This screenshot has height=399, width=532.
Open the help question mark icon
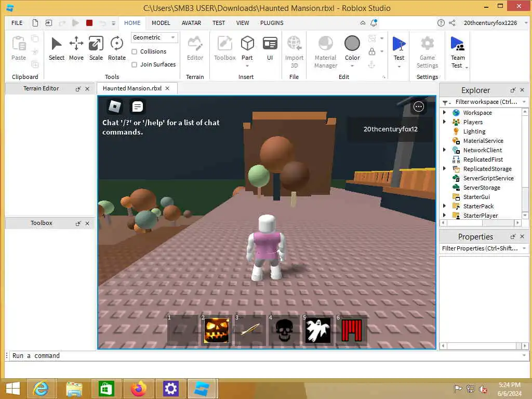[x=441, y=23]
